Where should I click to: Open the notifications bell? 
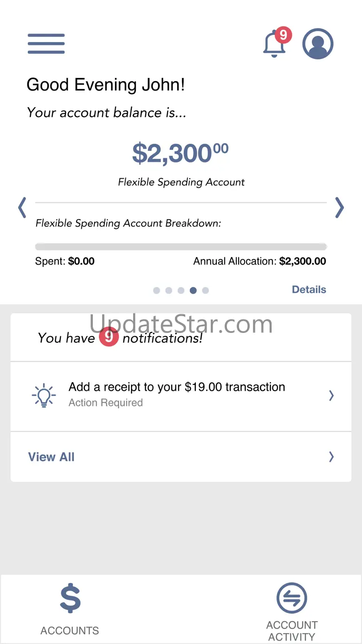click(x=274, y=45)
